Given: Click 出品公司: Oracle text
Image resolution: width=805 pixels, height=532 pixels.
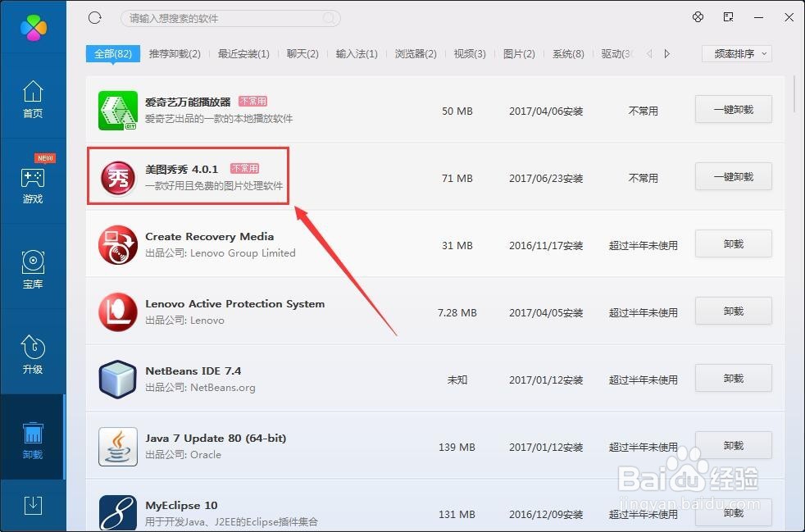Looking at the screenshot, I should pyautogui.click(x=184, y=454).
